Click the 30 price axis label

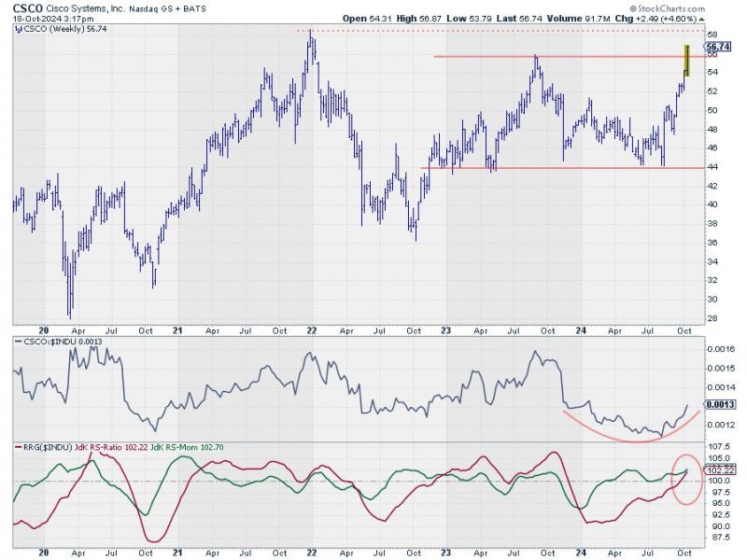click(712, 300)
